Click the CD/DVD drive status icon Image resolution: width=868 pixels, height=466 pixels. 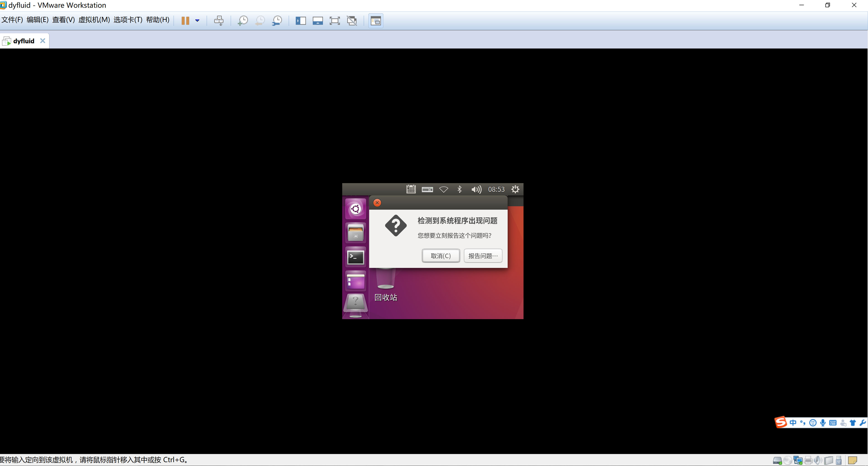point(788,460)
